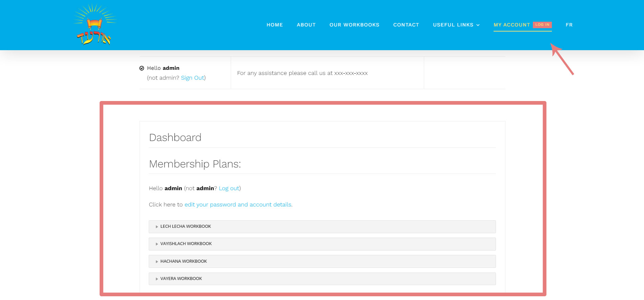
Task: Switch language to FR
Action: coord(569,25)
